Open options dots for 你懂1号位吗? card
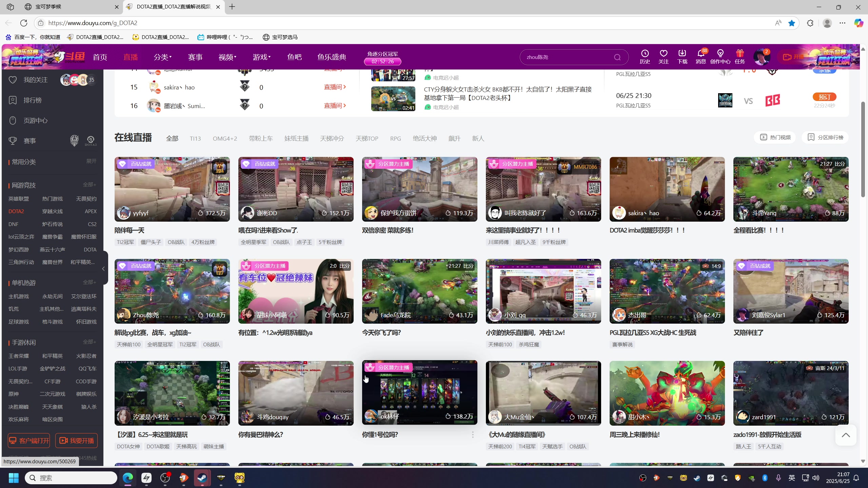The width and height of the screenshot is (868, 488). coord(473,435)
